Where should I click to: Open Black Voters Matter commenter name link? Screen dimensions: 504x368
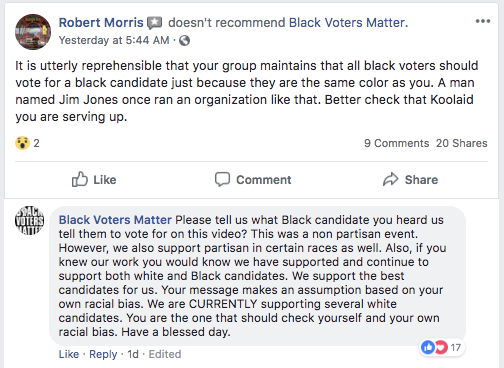115,220
